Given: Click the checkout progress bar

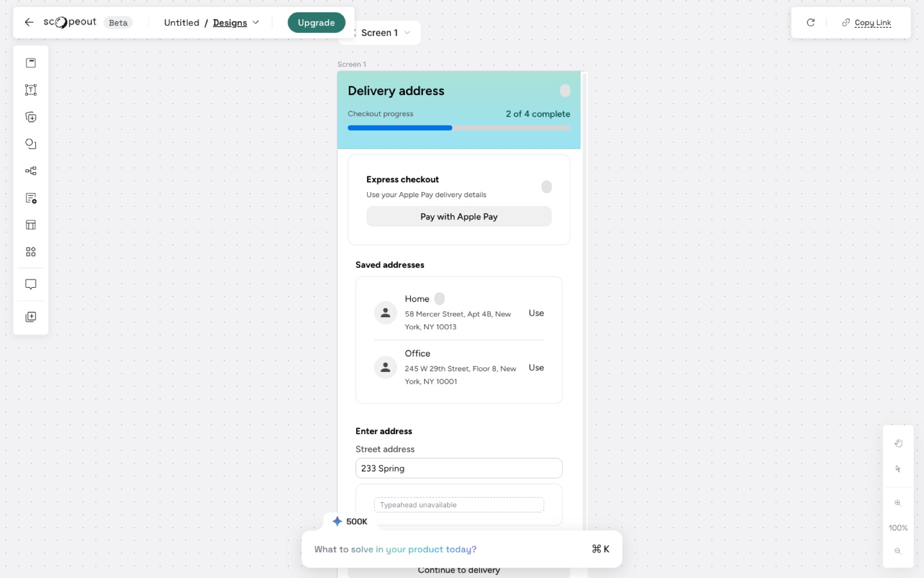Looking at the screenshot, I should tap(459, 128).
